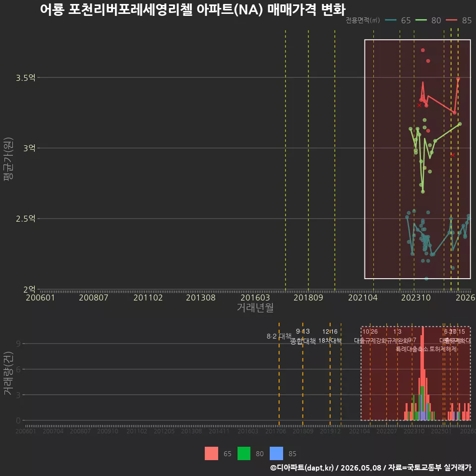
Task: Click the chart title 어룡 포천리버포레세영리첼 아파트
Action: coord(193,10)
